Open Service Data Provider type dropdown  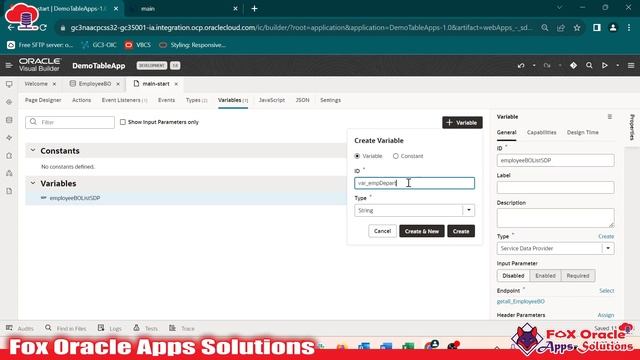[x=608, y=248]
